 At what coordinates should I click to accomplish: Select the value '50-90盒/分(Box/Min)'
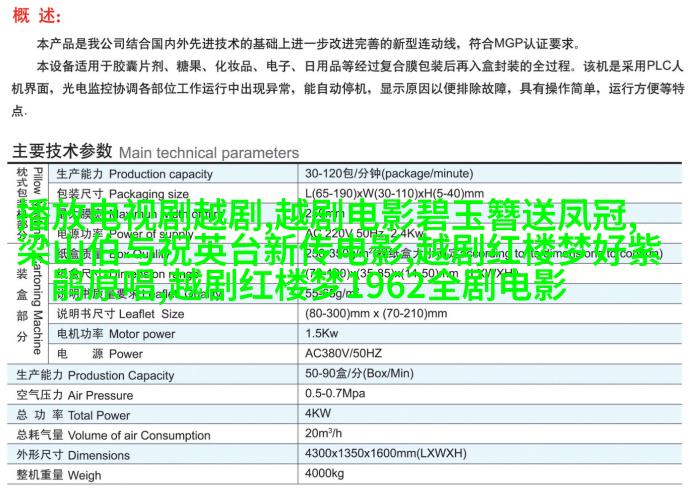359,373
